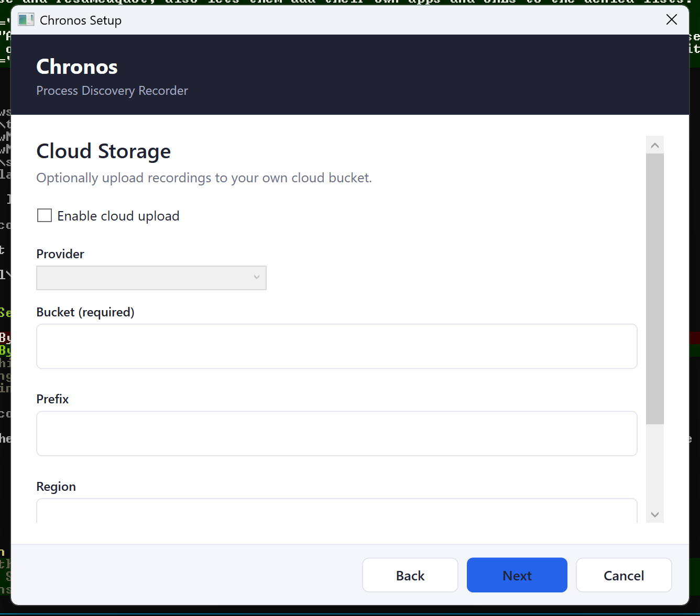This screenshot has height=616, width=700.
Task: Click the Chronos Setup title bar icon
Action: [x=26, y=20]
